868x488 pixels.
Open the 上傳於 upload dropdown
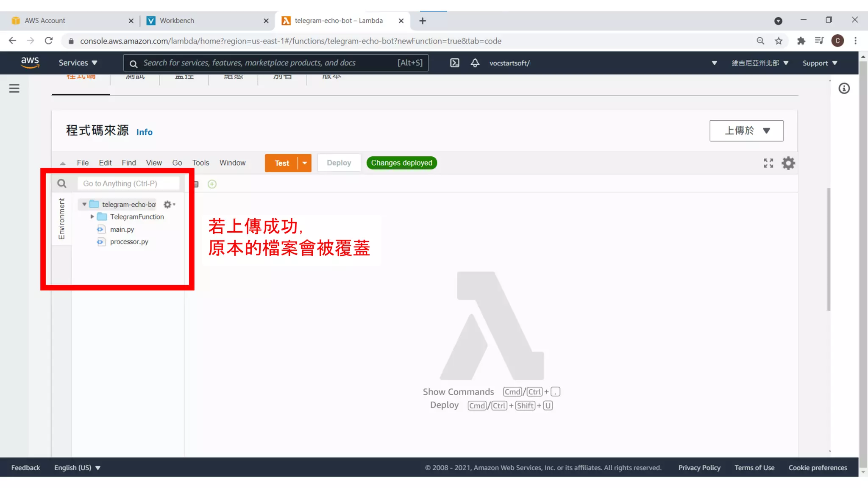(746, 130)
